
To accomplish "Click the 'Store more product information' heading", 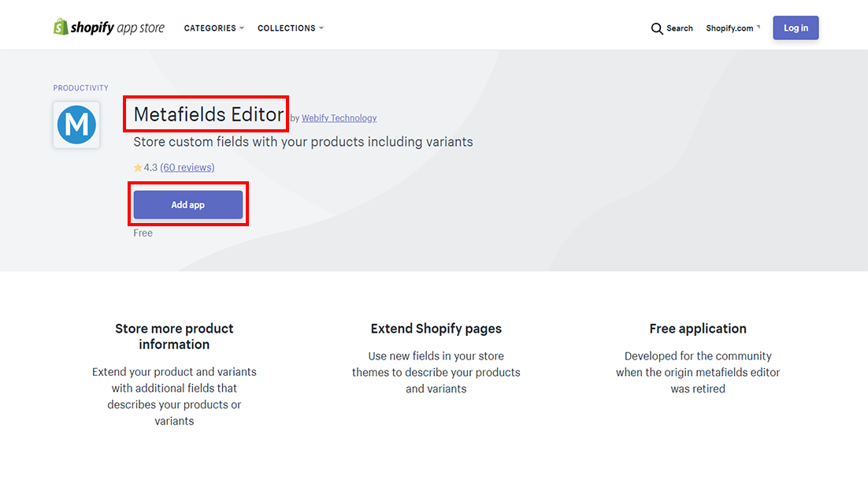I will 174,337.
